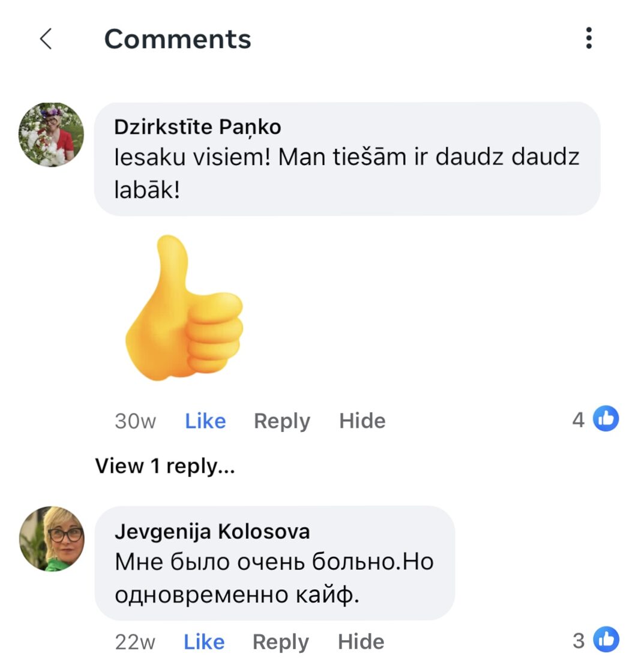The width and height of the screenshot is (638, 672).
Task: Click the reaction count 4
Action: pyautogui.click(x=578, y=420)
